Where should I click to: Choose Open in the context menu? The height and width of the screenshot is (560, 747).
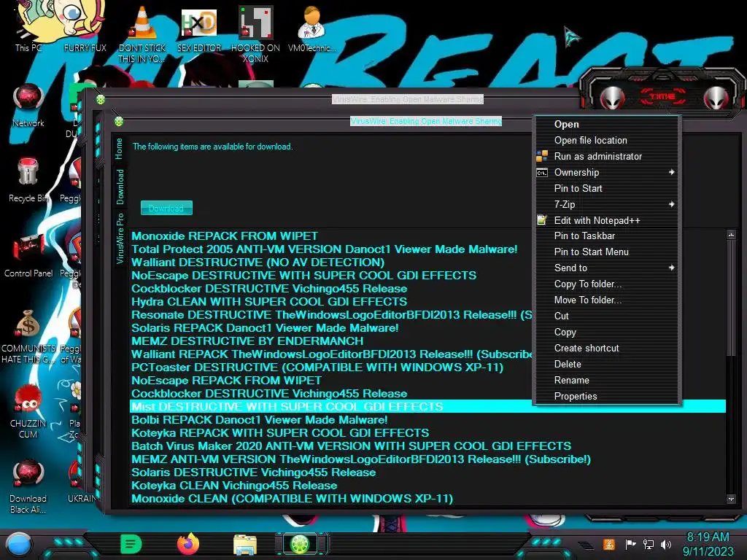click(x=606, y=124)
